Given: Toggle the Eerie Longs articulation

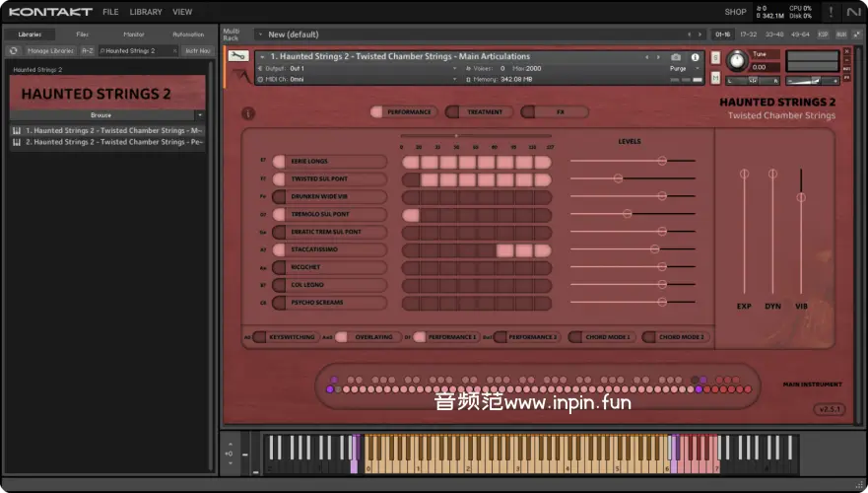Looking at the screenshot, I should point(280,161).
